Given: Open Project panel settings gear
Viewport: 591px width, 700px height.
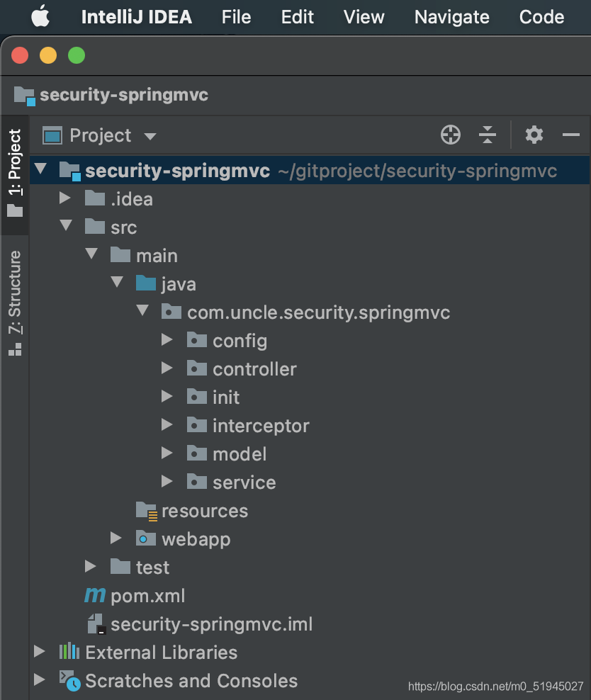Looking at the screenshot, I should coord(534,135).
